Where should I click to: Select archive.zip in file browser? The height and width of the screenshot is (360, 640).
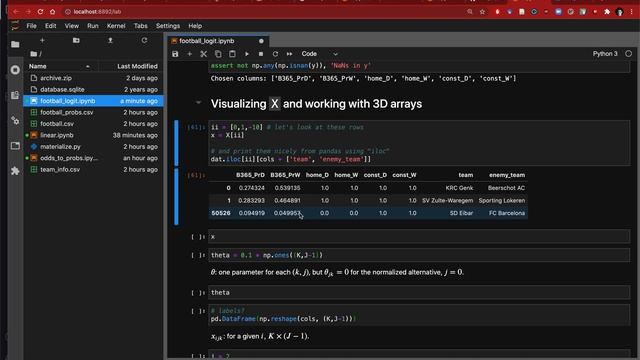point(93,78)
